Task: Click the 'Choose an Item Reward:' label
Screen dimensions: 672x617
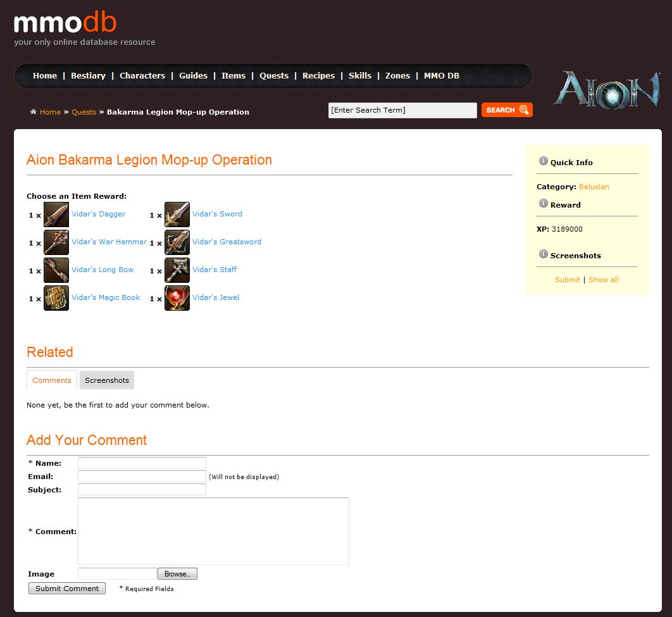Action: pyautogui.click(x=77, y=196)
